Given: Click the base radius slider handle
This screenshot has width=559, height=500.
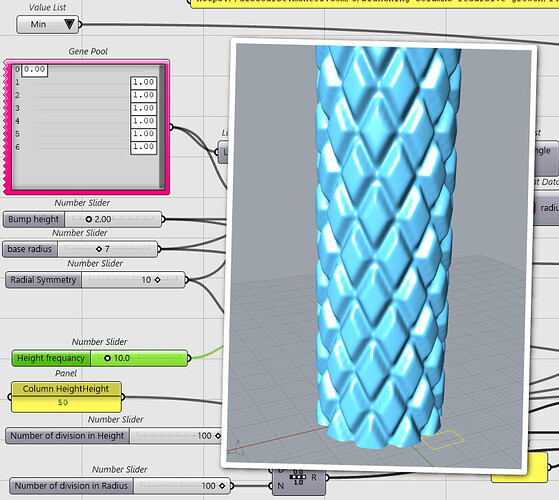Looking at the screenshot, I should click(99, 249).
